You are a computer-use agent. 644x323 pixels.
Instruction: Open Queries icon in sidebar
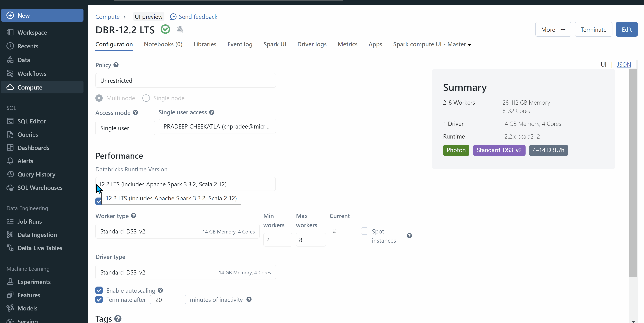tap(10, 134)
